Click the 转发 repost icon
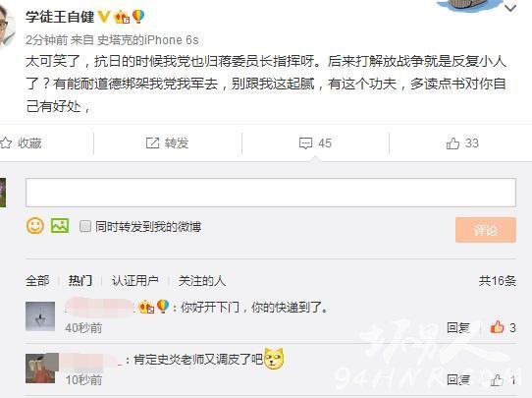The image size is (532, 398). (x=152, y=142)
